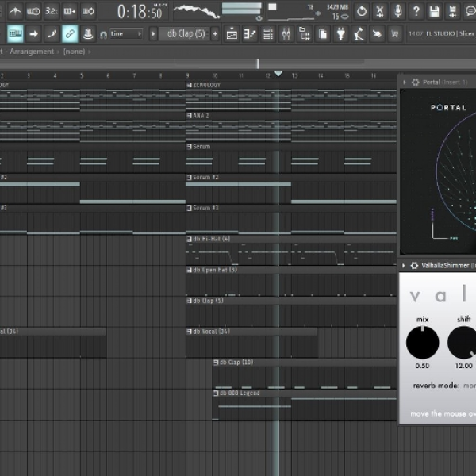Toggle the 3-2-1 recording countdown
Image resolution: width=476 pixels, height=476 pixels.
(52, 11)
